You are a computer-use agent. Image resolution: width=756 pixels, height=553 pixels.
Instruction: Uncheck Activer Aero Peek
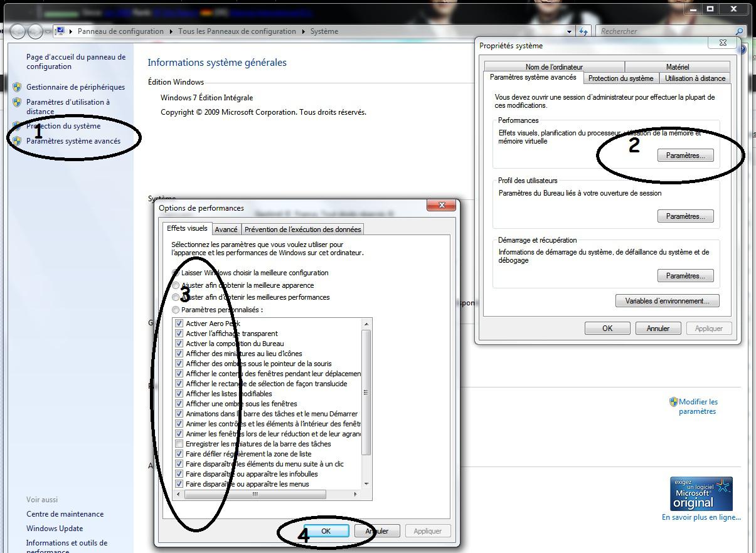point(179,324)
